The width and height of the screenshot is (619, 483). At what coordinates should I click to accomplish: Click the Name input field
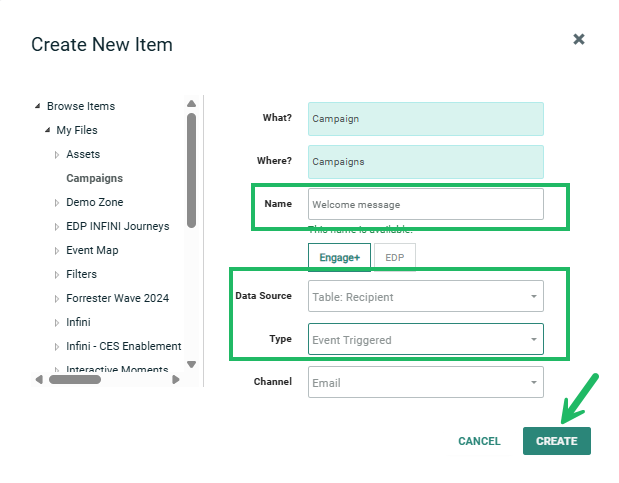(425, 204)
